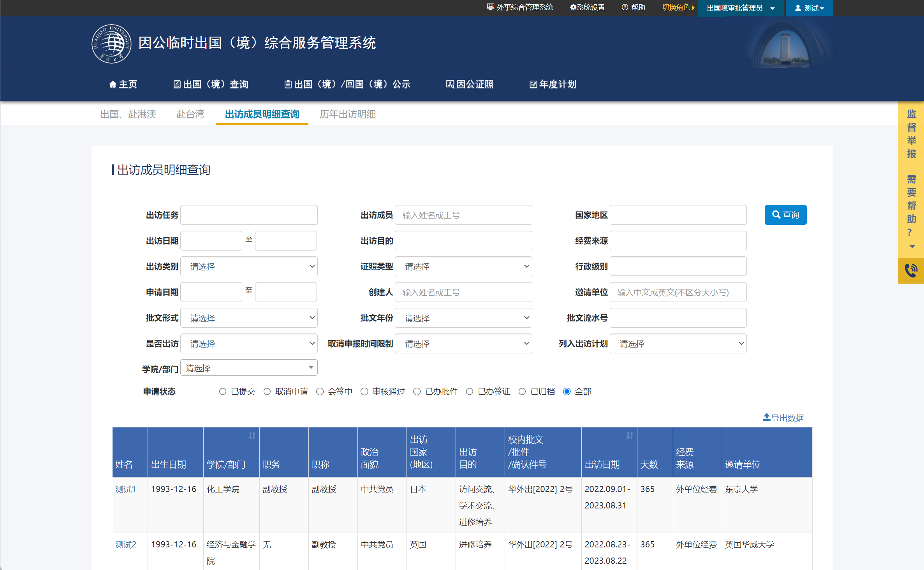
Task: Click the 帮助 question mark icon
Action: click(625, 7)
